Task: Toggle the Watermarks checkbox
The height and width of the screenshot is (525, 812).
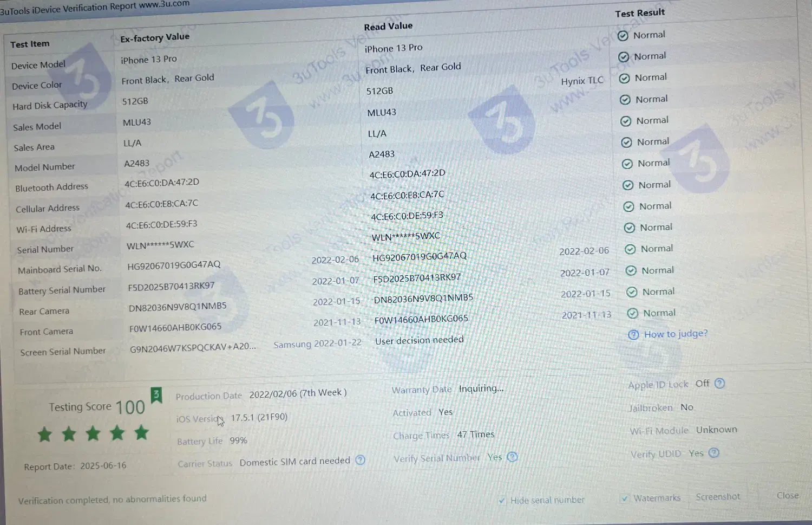Action: point(625,498)
